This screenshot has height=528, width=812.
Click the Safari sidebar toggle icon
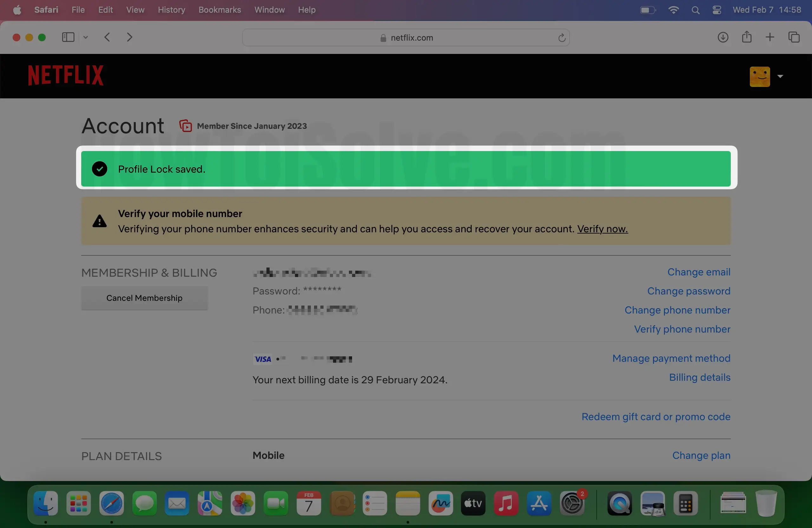68,37
